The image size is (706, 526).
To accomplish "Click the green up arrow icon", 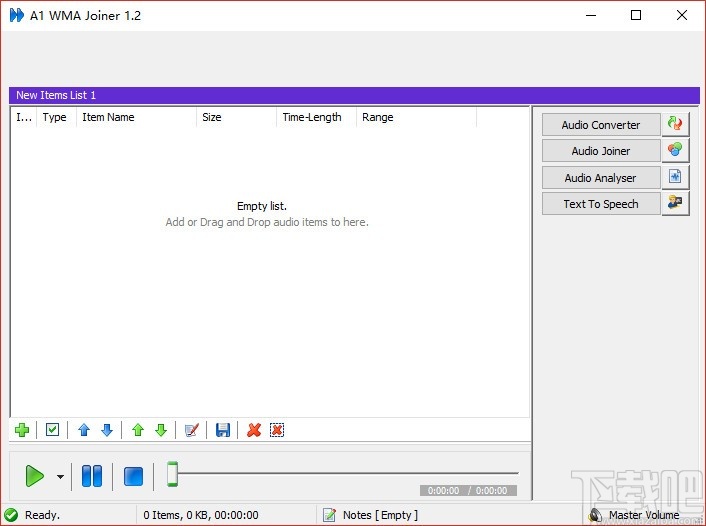I will tap(138, 430).
